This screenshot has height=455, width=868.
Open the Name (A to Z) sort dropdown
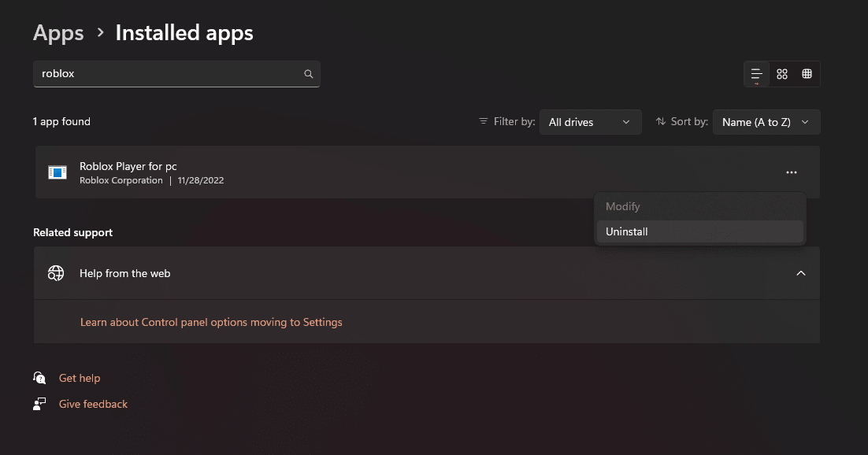766,122
